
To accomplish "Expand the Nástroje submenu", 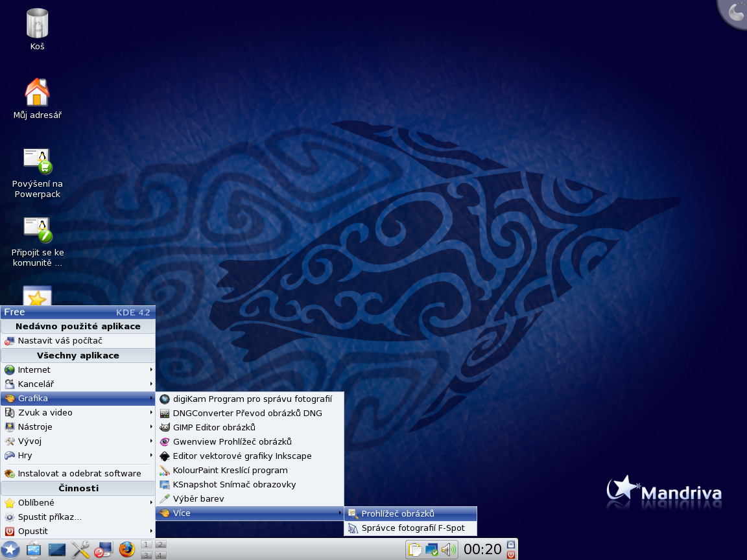I will click(x=78, y=426).
